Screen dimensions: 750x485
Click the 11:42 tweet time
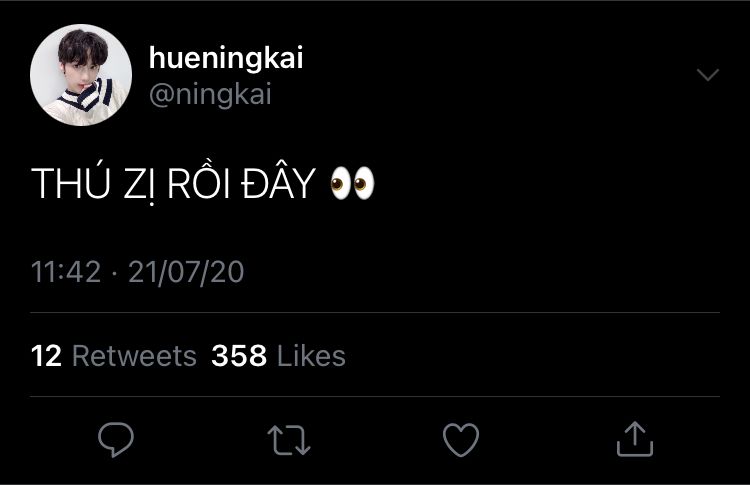(66, 272)
